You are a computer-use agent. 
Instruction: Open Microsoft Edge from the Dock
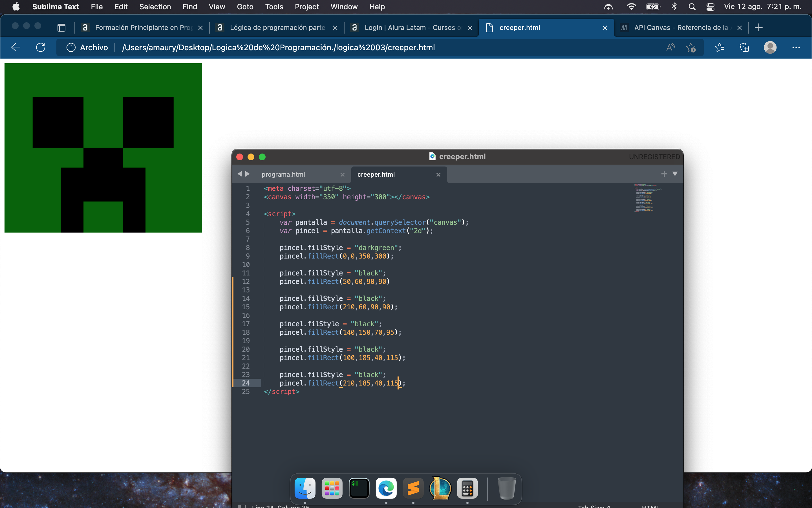coord(386,488)
